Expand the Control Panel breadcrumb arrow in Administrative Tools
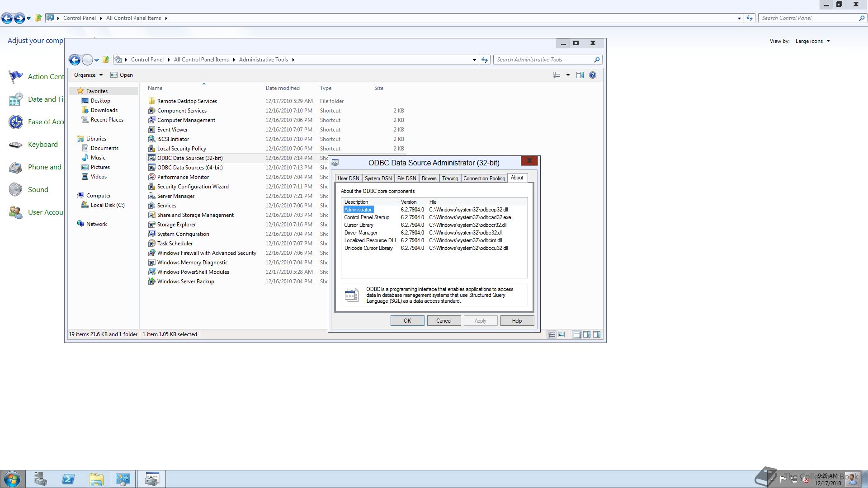The width and height of the screenshot is (868, 488). [x=169, y=60]
